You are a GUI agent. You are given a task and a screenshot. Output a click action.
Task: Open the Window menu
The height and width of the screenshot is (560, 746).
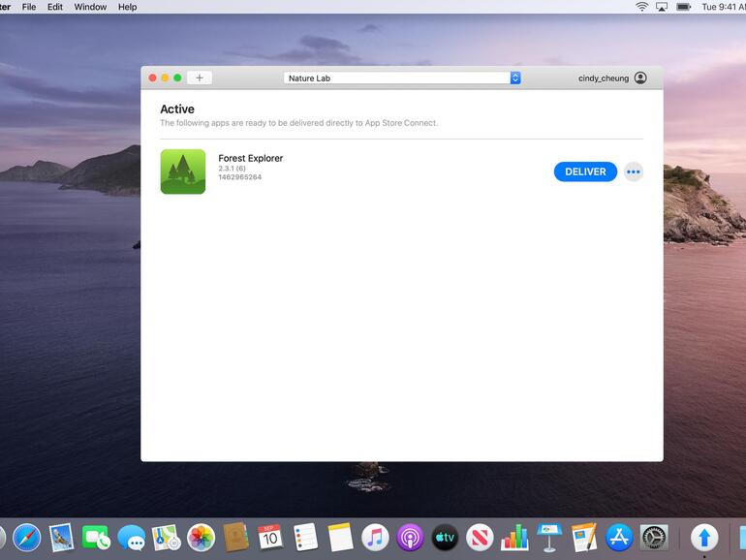(90, 7)
